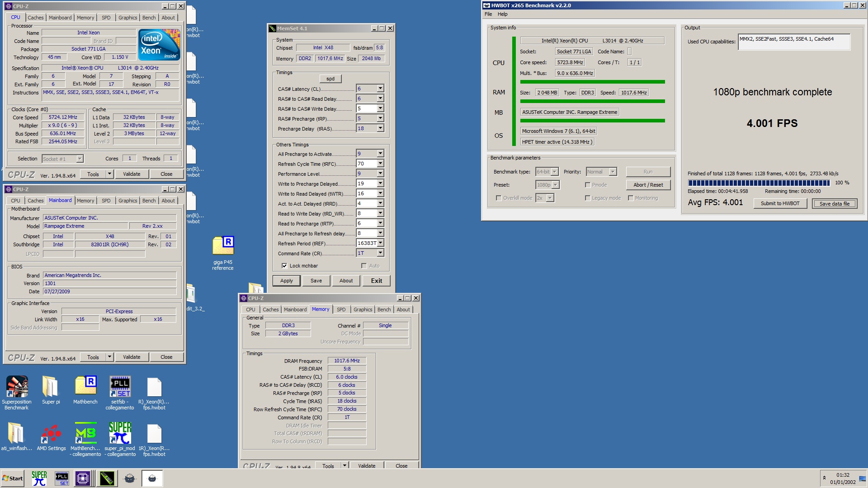Viewport: 868px width, 488px height.
Task: Open Tools dropdown arrow in top CPU-Z
Action: click(x=109, y=174)
